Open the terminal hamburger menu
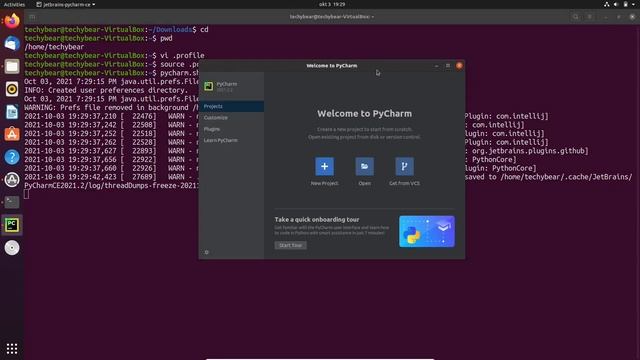Screen dimensions: 640x360 [x=590, y=17]
